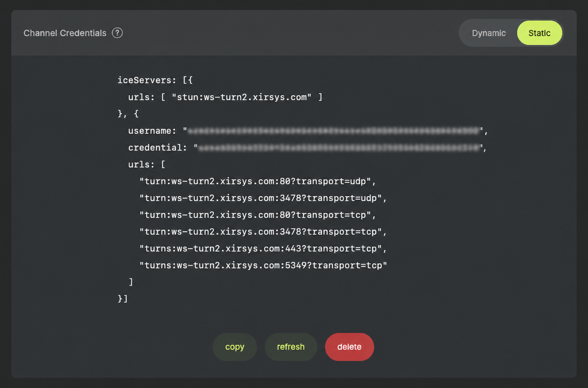This screenshot has width=588, height=388.
Task: Click the turn port 3478 transport=udp URL
Action: tap(260, 198)
